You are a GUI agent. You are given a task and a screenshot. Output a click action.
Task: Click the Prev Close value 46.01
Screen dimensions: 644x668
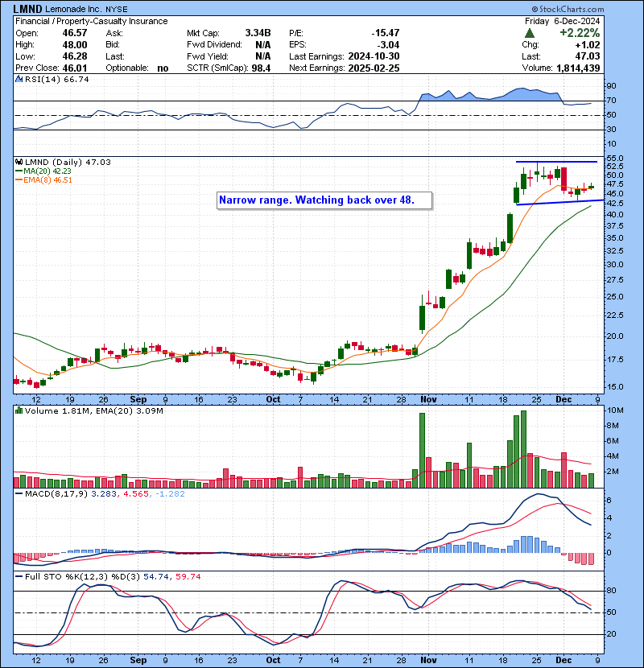tap(75, 68)
